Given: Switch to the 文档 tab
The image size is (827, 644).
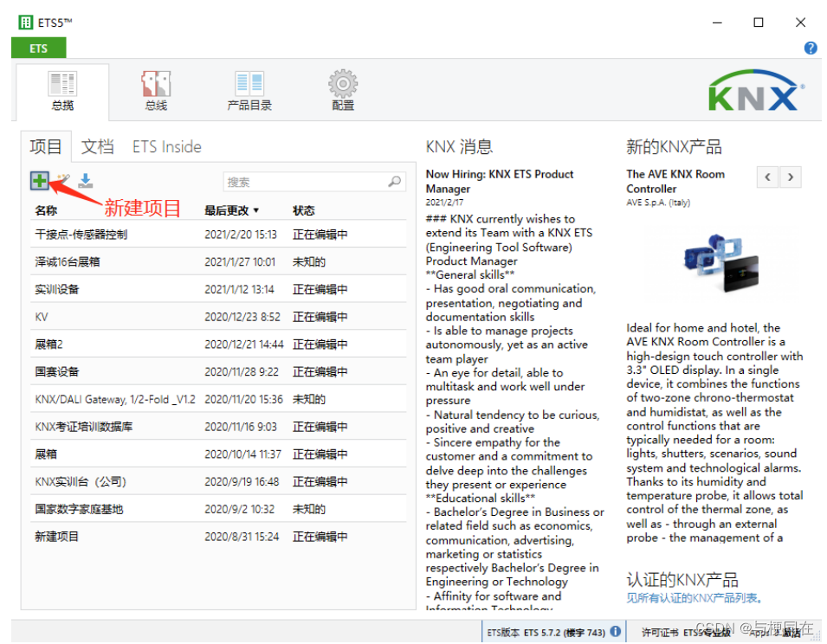Looking at the screenshot, I should pos(97,146).
